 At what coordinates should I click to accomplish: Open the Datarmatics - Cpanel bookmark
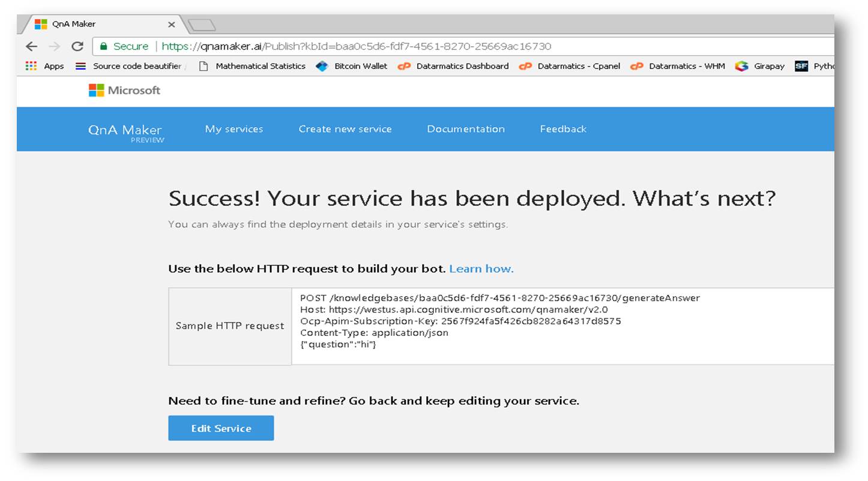(570, 66)
